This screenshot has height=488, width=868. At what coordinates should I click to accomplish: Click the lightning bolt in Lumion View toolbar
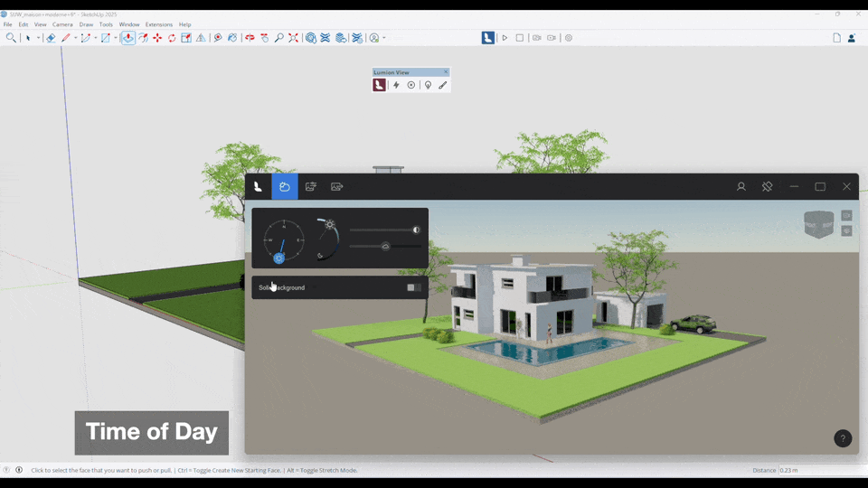[x=396, y=85]
